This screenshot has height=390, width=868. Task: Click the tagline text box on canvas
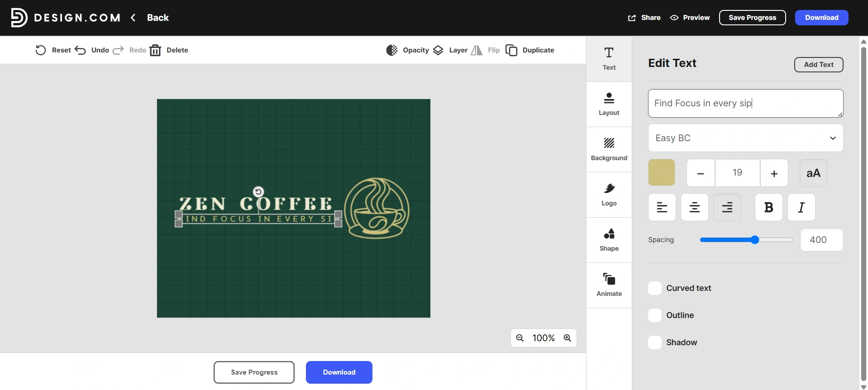point(258,219)
